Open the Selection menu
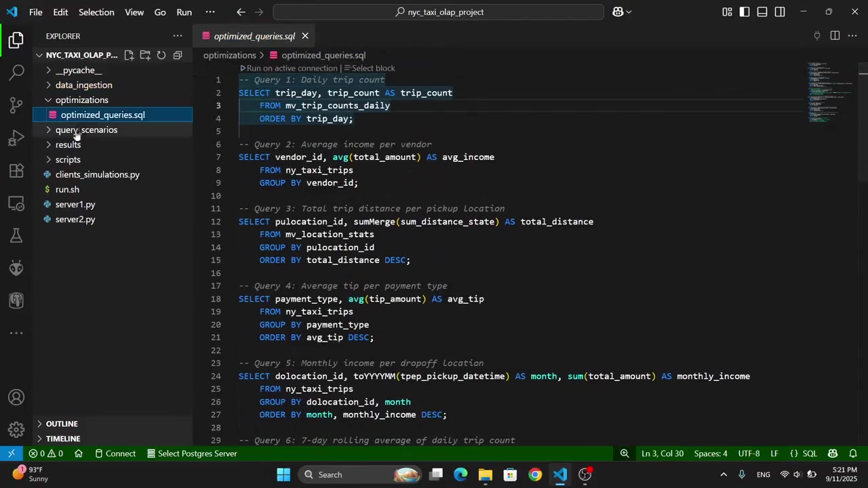 96,12
